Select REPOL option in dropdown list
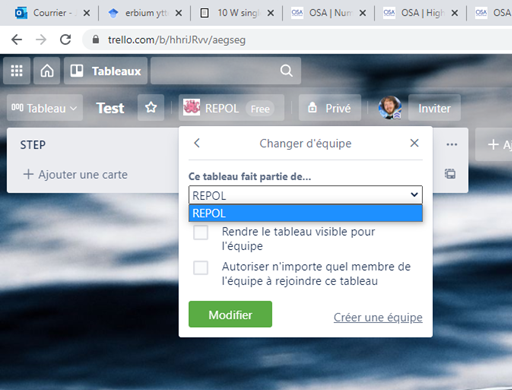The height and width of the screenshot is (390, 512). pyautogui.click(x=305, y=213)
